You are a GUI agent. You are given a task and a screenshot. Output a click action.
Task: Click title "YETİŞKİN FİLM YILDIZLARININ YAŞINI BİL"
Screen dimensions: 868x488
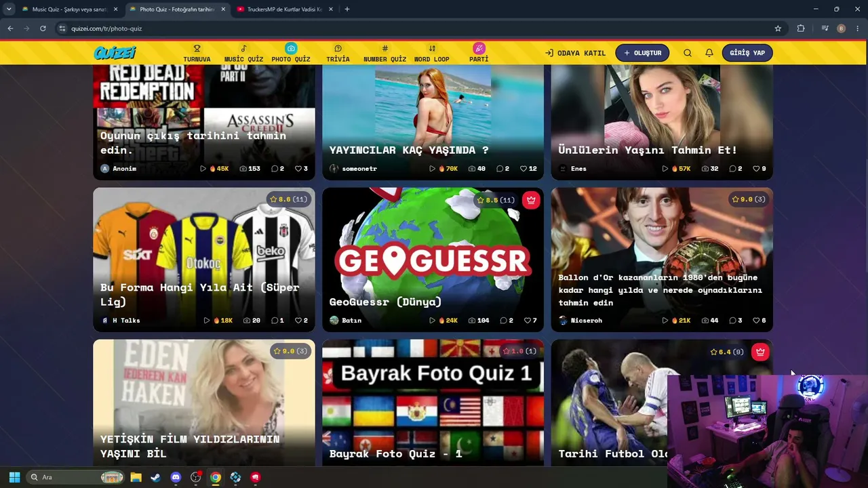point(190,447)
